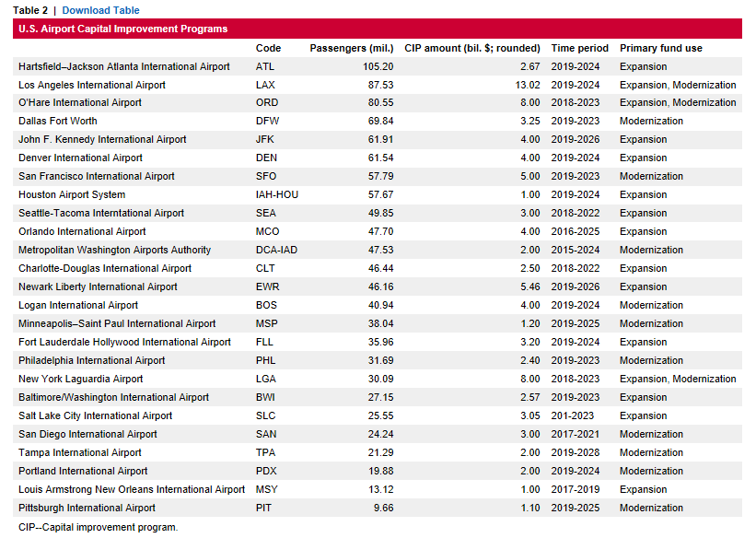Click the LAX airport code cell
This screenshot has height=538, width=756.
tap(265, 85)
